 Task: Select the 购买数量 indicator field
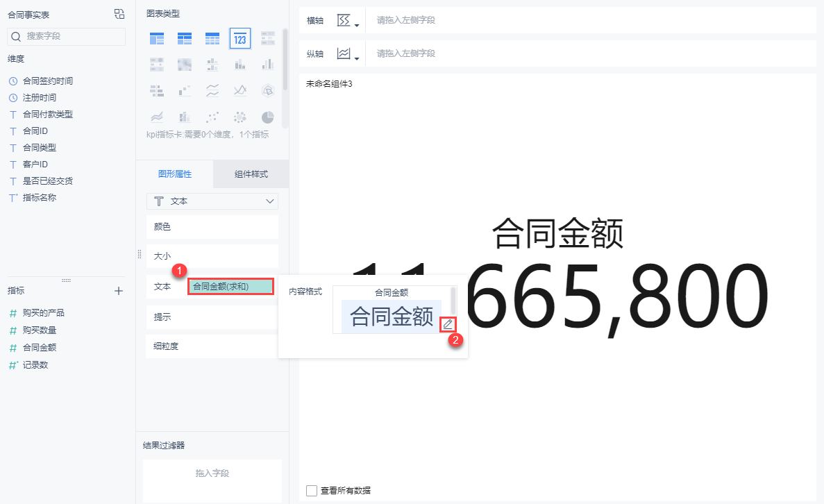coord(40,330)
